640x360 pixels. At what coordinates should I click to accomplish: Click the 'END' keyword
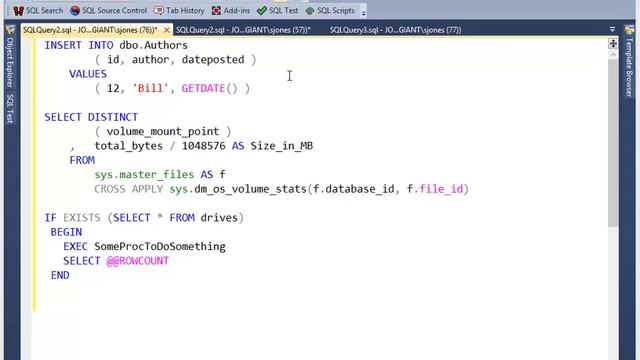(60, 275)
